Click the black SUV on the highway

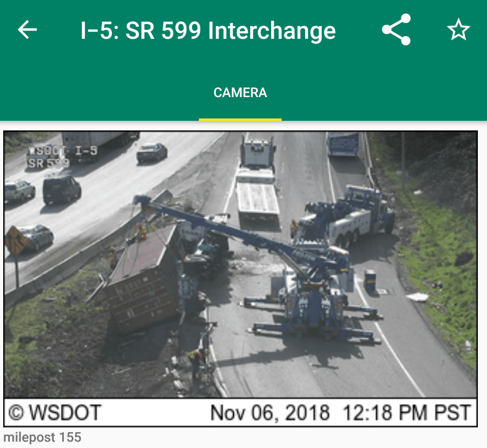(61, 189)
